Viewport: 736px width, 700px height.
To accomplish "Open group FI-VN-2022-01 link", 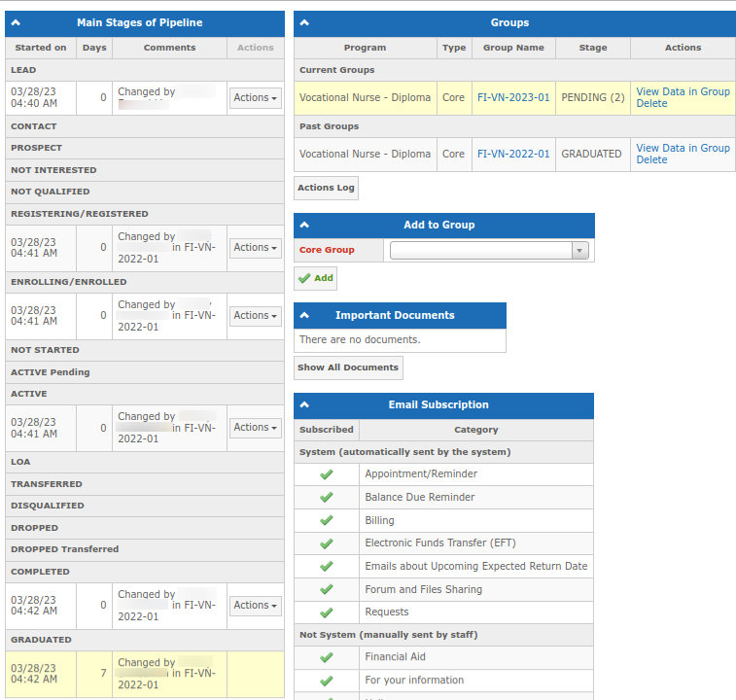I will (x=513, y=154).
